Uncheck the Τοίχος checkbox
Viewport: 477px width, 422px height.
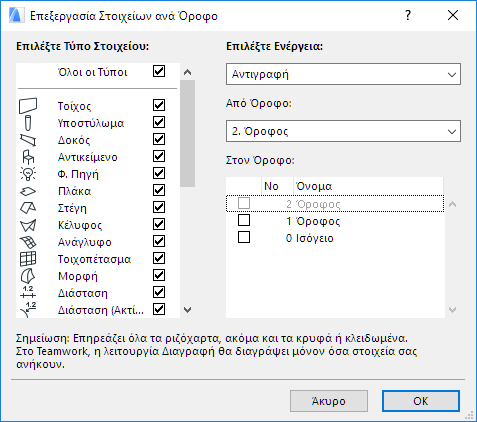159,105
